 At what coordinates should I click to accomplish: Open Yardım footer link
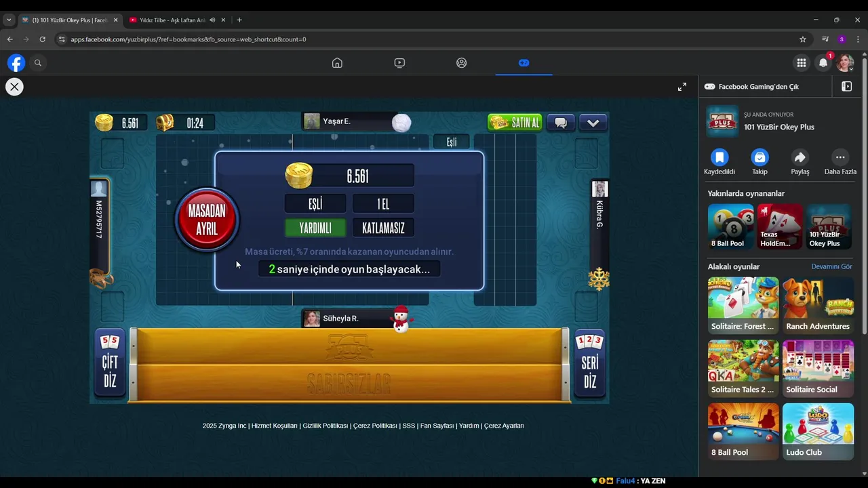click(x=469, y=426)
